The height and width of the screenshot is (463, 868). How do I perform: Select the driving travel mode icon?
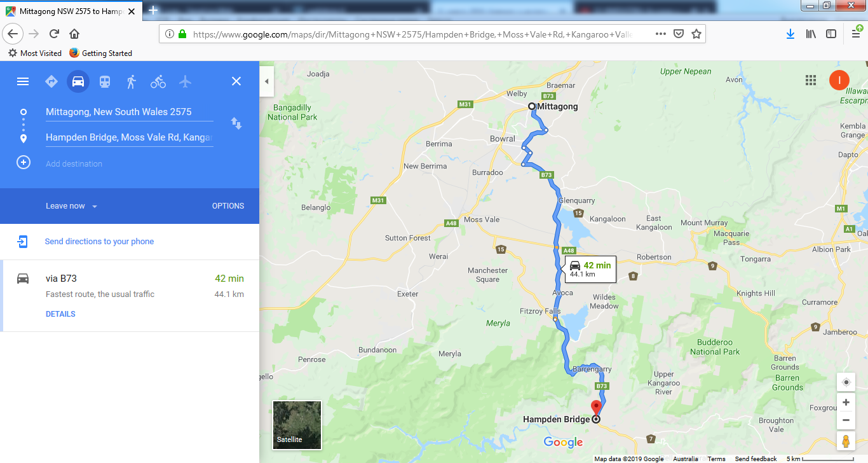78,81
